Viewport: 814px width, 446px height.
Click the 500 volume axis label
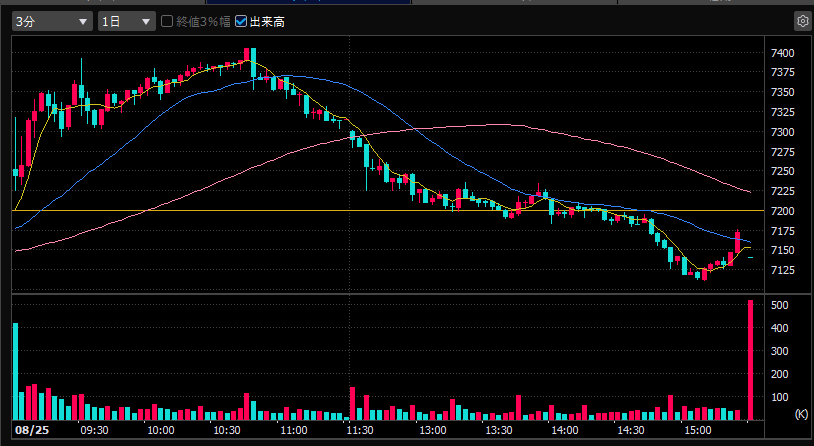pos(780,305)
